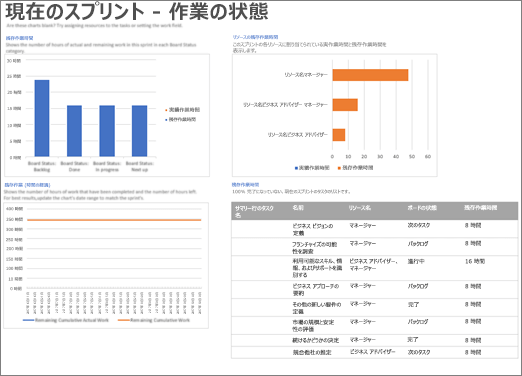522x376 pixels.
Task: Click the 実績作業時間 legend entry in the column chart
Action: pyautogui.click(x=182, y=110)
